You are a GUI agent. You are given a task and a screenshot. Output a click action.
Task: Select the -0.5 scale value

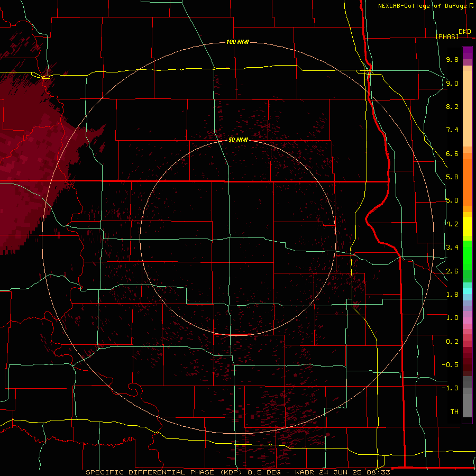(450, 365)
